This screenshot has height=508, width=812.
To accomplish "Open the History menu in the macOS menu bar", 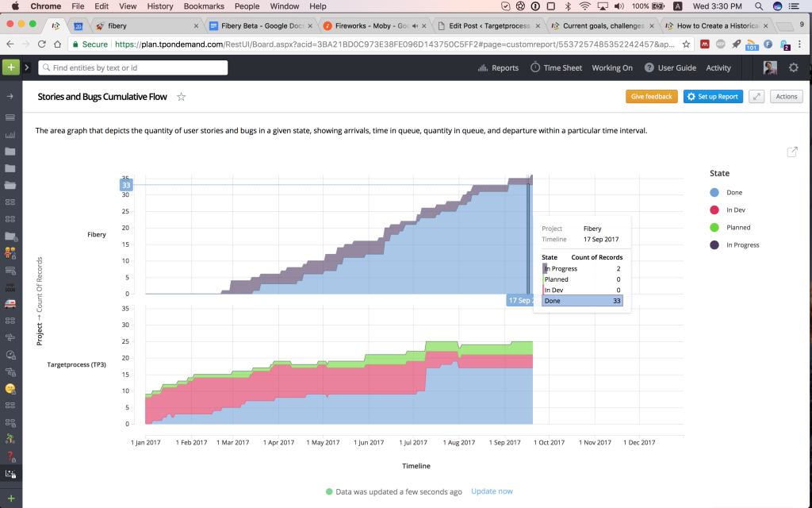I will [x=160, y=6].
